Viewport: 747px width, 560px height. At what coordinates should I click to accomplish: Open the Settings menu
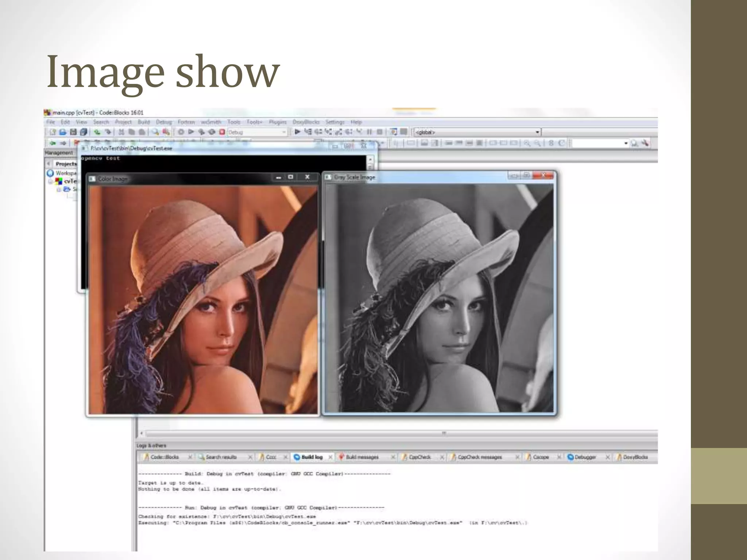335,122
